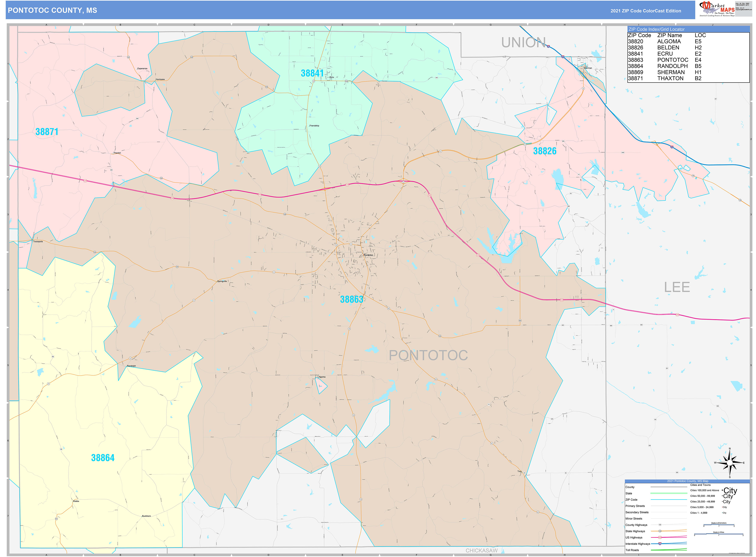The image size is (756, 557).
Task: Click the State Highways marker in legend
Action: pos(660,531)
